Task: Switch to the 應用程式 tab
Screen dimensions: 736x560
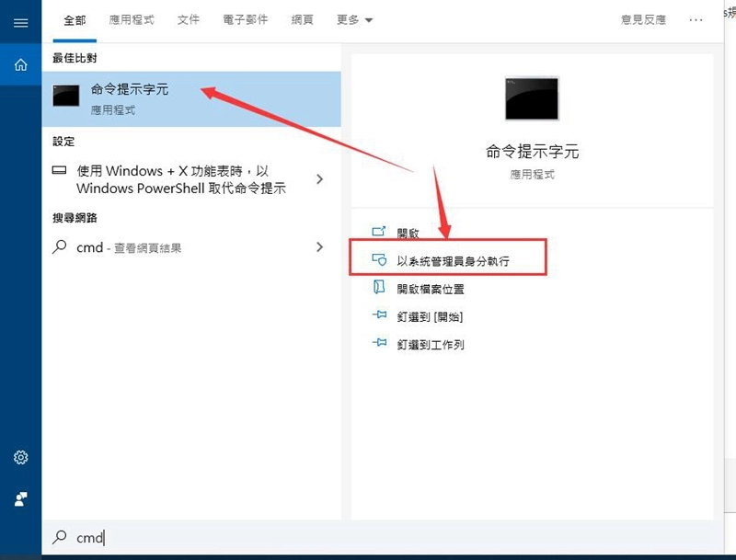Action: (132, 19)
